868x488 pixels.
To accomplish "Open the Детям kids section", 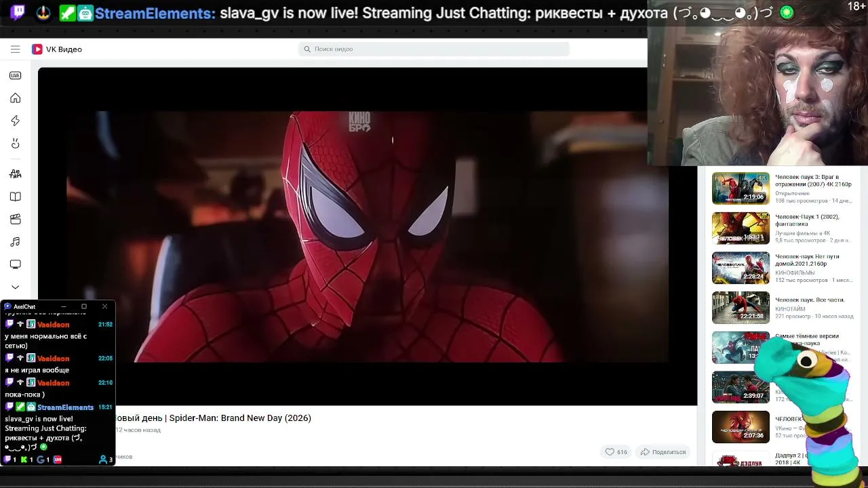I will pos(15,174).
